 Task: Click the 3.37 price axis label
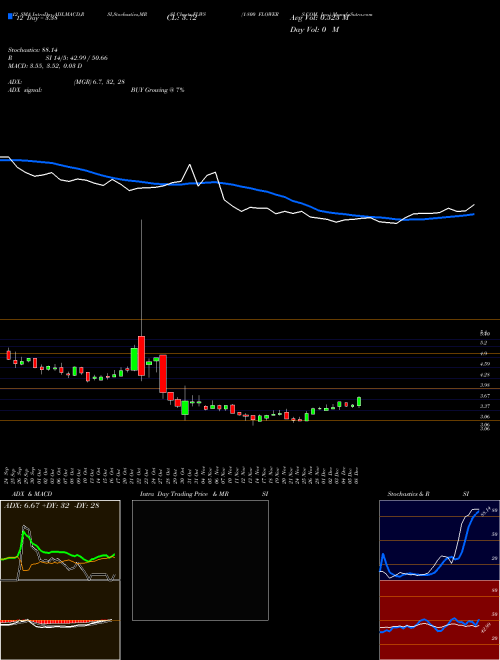point(485,406)
